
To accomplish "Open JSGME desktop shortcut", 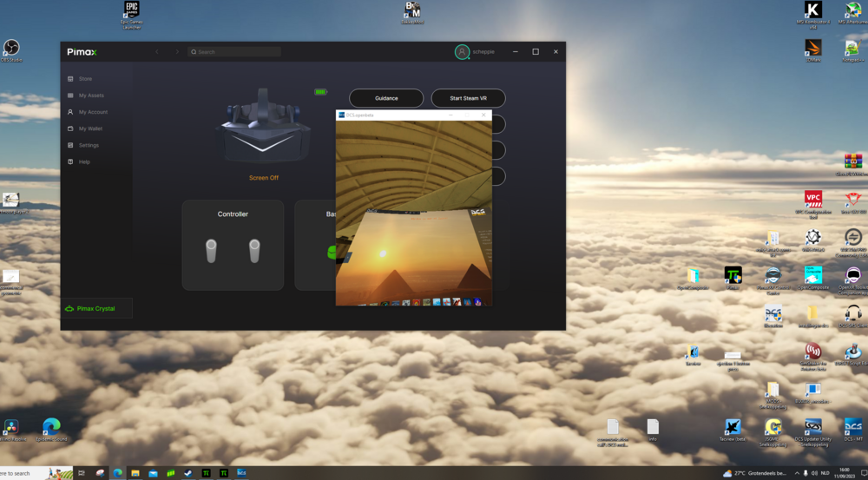I will 773,432.
